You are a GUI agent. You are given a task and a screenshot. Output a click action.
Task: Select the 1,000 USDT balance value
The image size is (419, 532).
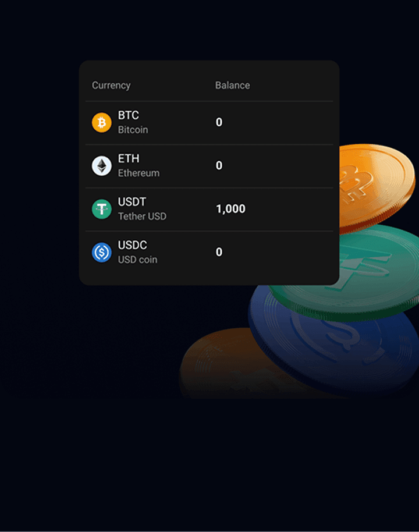pos(230,209)
